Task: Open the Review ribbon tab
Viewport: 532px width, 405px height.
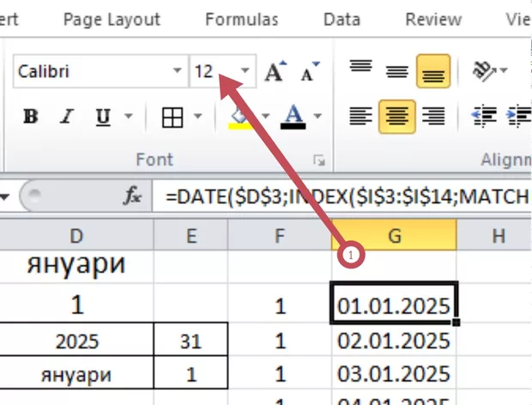Action: tap(433, 20)
